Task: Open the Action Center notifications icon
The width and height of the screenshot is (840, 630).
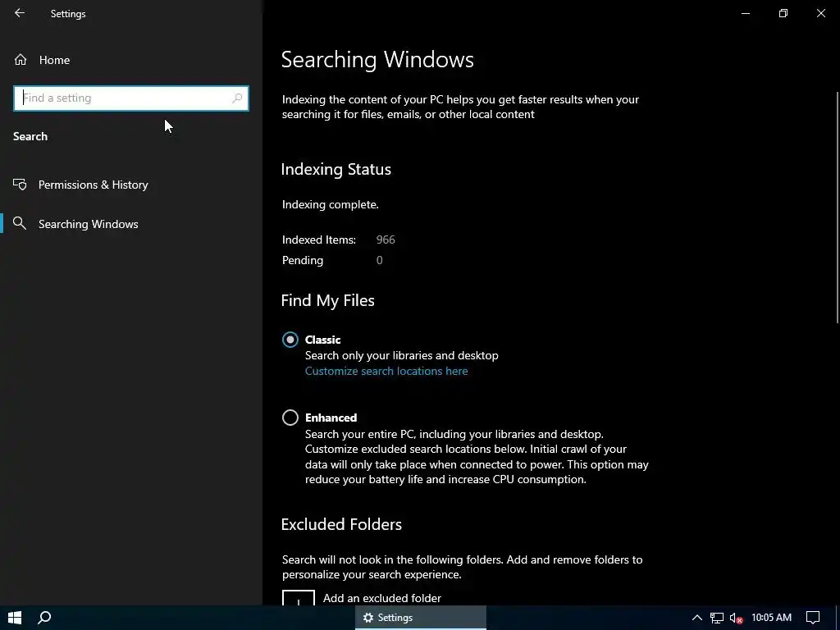Action: (x=813, y=618)
